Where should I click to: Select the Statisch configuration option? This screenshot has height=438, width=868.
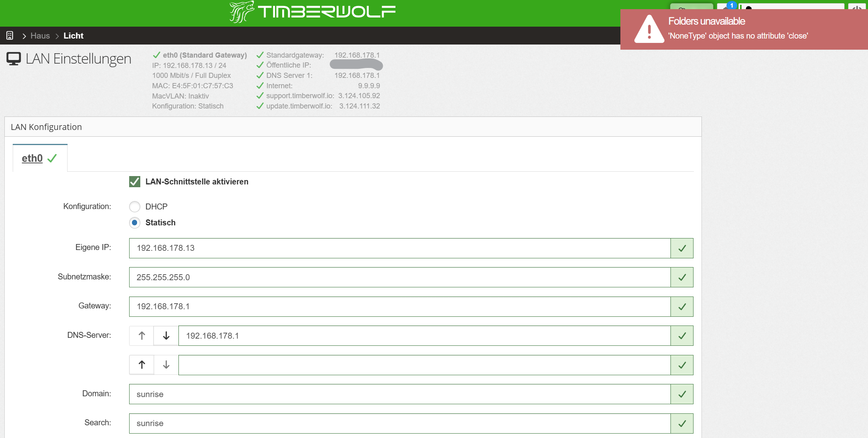pyautogui.click(x=135, y=223)
